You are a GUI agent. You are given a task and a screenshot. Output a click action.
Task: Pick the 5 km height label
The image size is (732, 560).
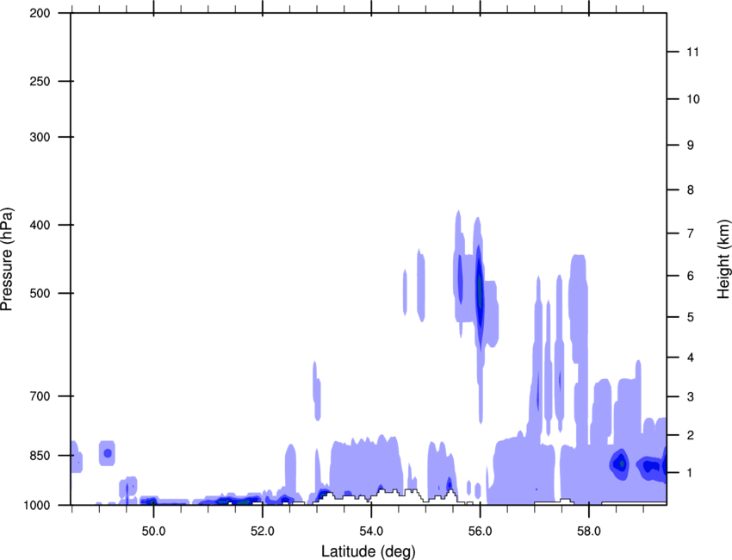click(690, 317)
